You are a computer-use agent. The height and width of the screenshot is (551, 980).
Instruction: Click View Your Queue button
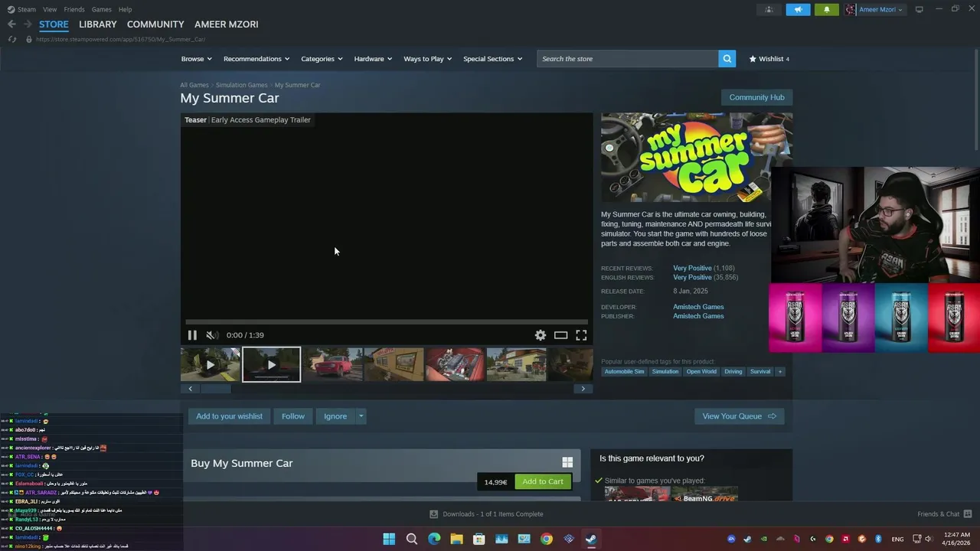(739, 416)
